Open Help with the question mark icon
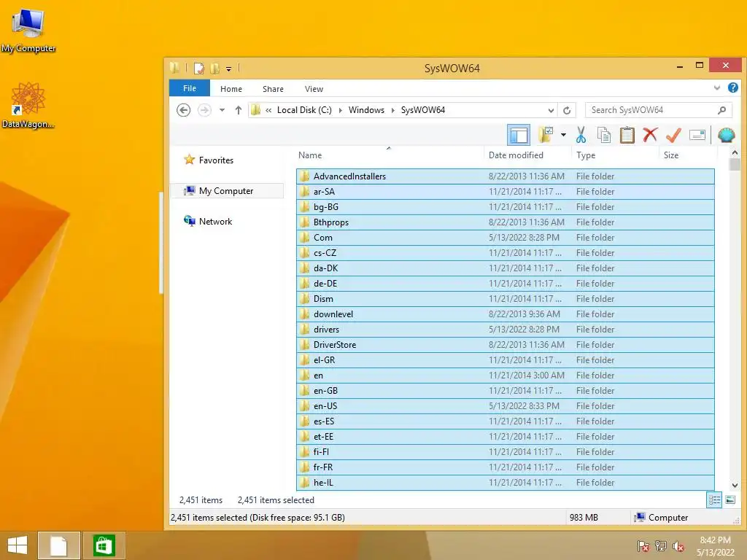The height and width of the screenshot is (560, 747). coord(733,87)
